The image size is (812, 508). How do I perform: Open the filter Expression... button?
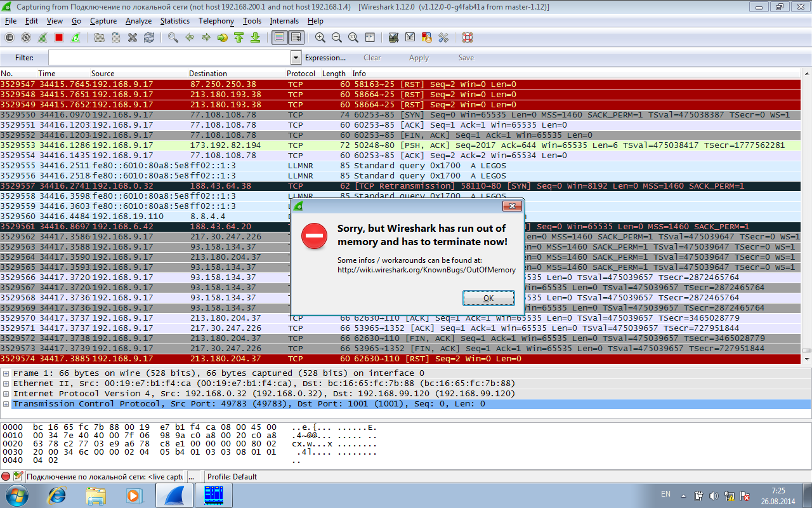(x=325, y=58)
